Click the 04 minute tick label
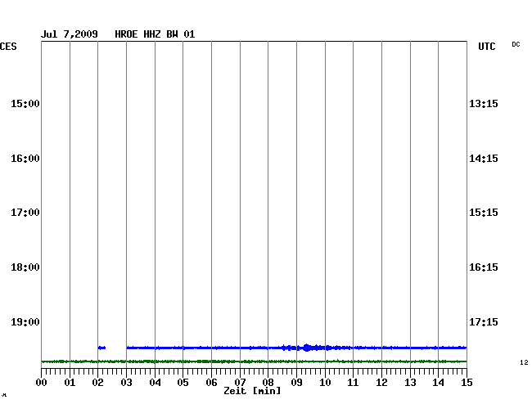 coord(155,383)
